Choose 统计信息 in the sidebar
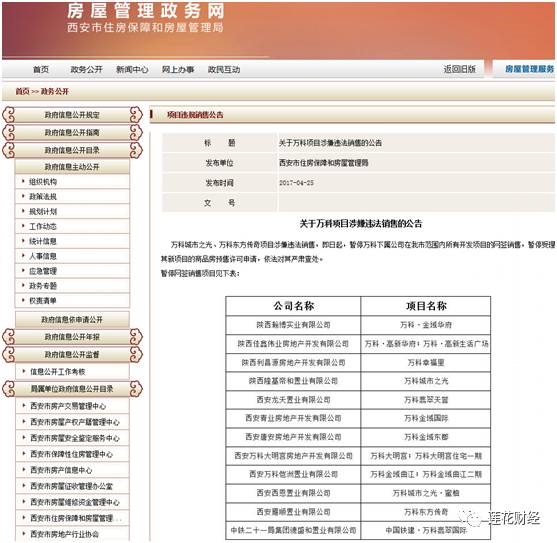Image resolution: width=557 pixels, height=543 pixels. point(43,241)
